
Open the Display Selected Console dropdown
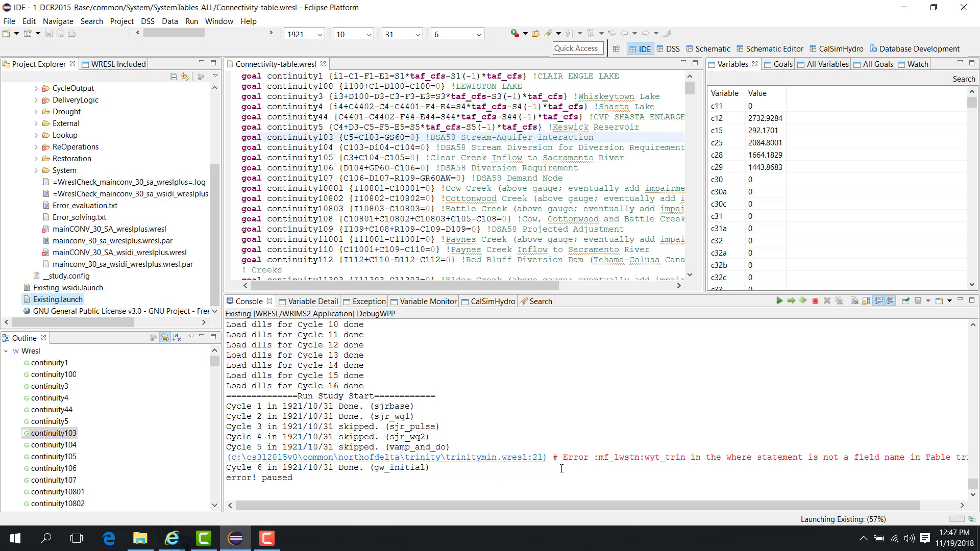[x=927, y=301]
